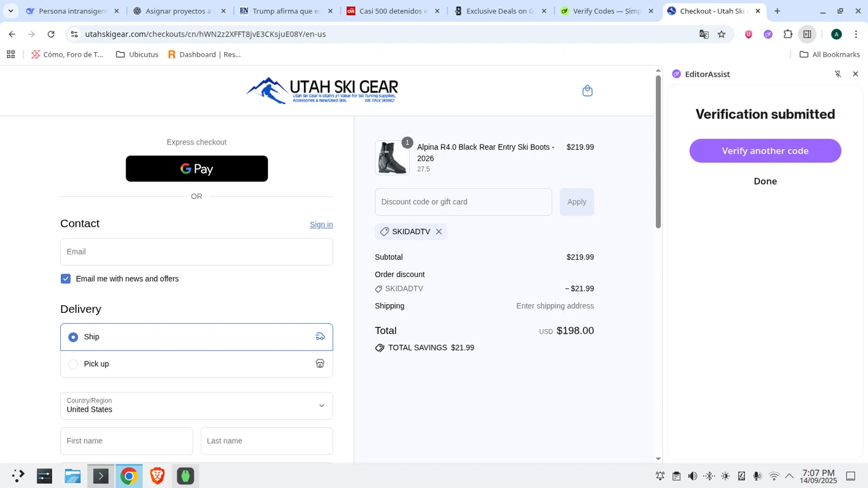This screenshot has height=488, width=868.
Task: Click the Utah Ski Gear logo
Action: coord(322,91)
